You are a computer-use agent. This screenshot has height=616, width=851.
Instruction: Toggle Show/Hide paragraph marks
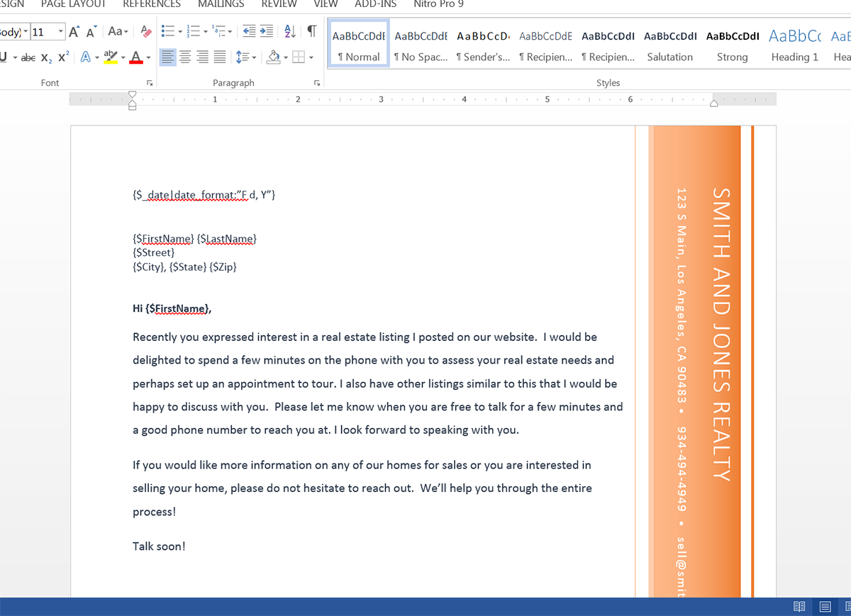pyautogui.click(x=311, y=32)
